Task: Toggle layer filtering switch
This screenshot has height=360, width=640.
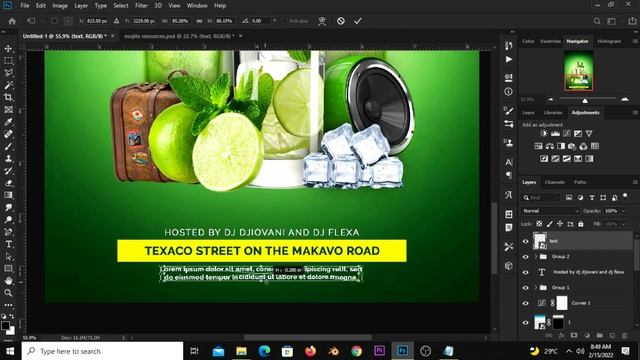Action: pyautogui.click(x=625, y=196)
